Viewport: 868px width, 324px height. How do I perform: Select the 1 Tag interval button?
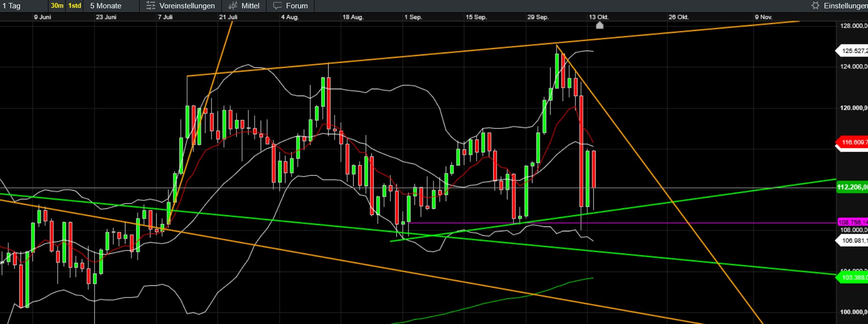tap(12, 6)
